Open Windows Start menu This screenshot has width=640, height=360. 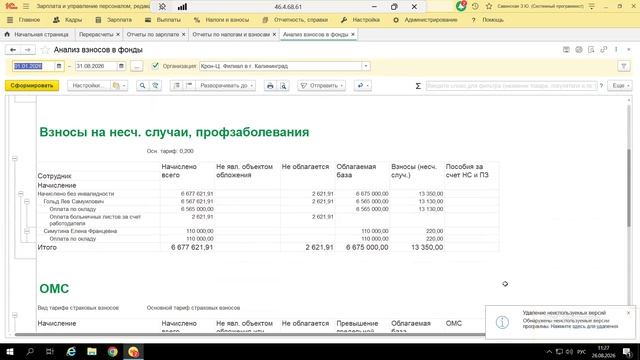(10, 351)
